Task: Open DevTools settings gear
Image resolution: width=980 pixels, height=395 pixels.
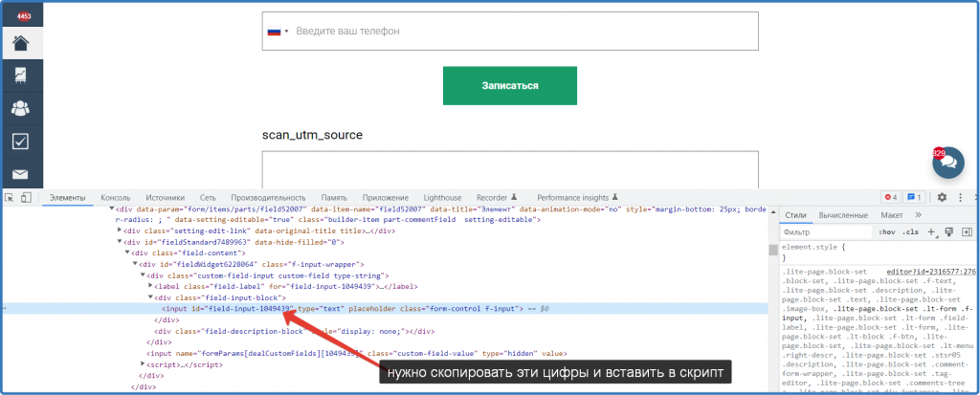Action: tap(942, 197)
